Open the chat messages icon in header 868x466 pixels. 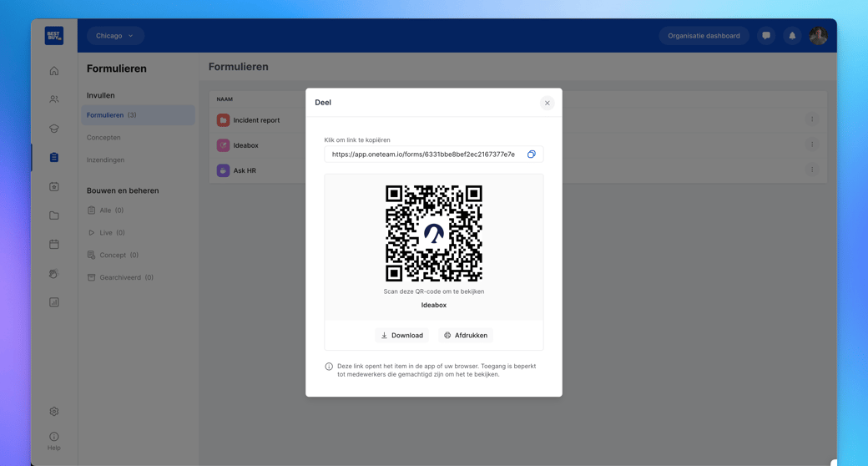click(x=766, y=35)
